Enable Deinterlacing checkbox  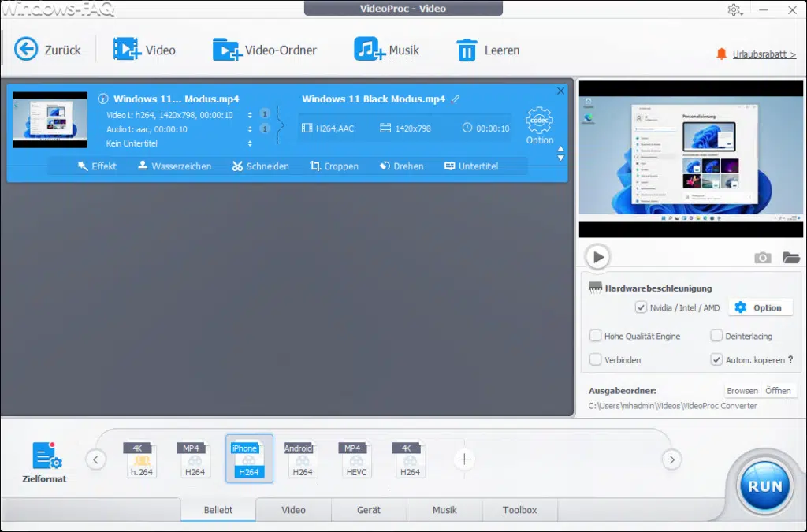click(716, 336)
